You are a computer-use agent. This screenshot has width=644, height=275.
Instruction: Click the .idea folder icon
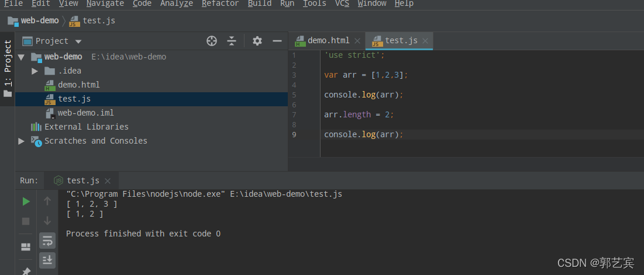(50, 71)
